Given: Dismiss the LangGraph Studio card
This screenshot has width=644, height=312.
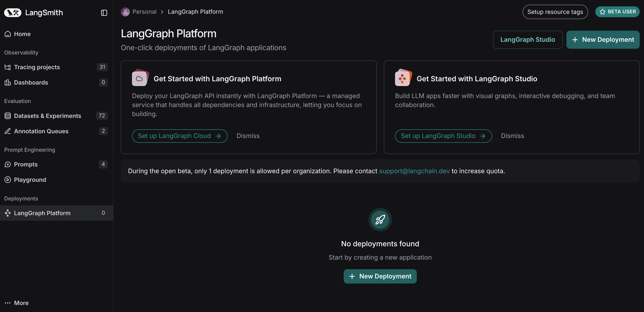Looking at the screenshot, I should 513,136.
